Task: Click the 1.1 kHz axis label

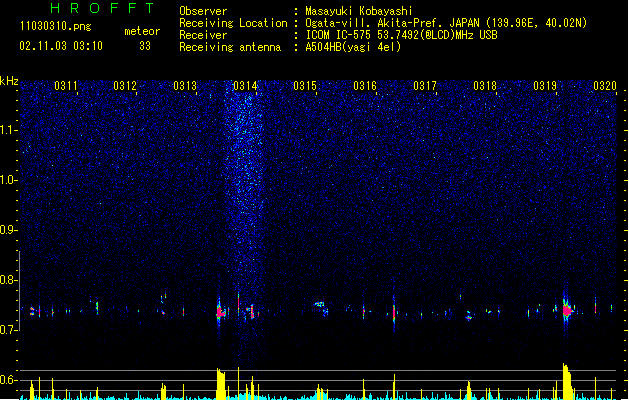Action: click(x=9, y=130)
